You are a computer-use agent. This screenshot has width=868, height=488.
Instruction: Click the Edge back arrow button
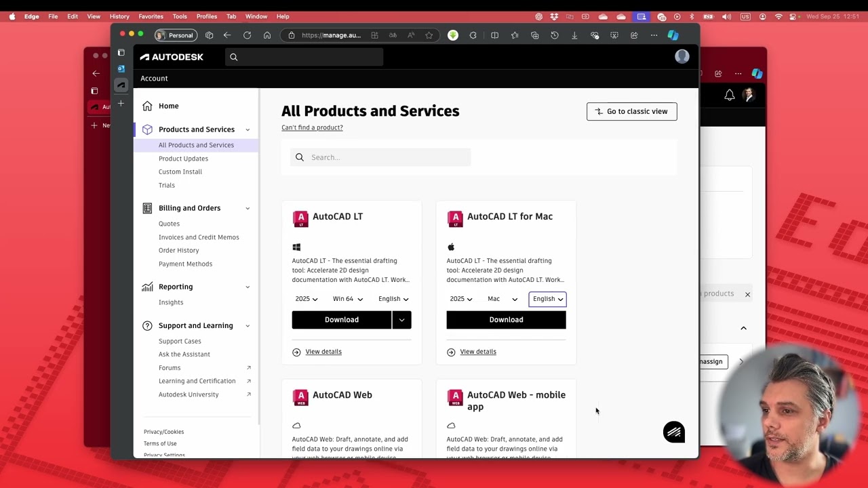pyautogui.click(x=227, y=35)
